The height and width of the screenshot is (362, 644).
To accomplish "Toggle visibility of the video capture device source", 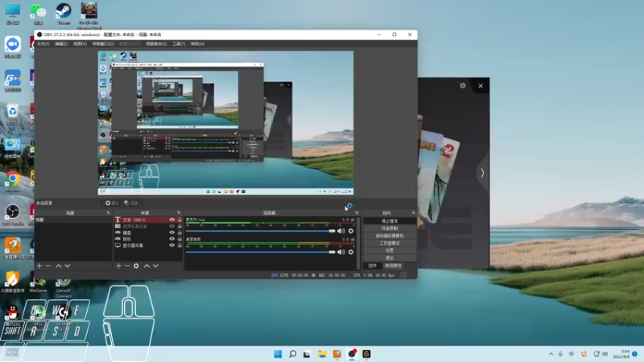I will tap(172, 226).
